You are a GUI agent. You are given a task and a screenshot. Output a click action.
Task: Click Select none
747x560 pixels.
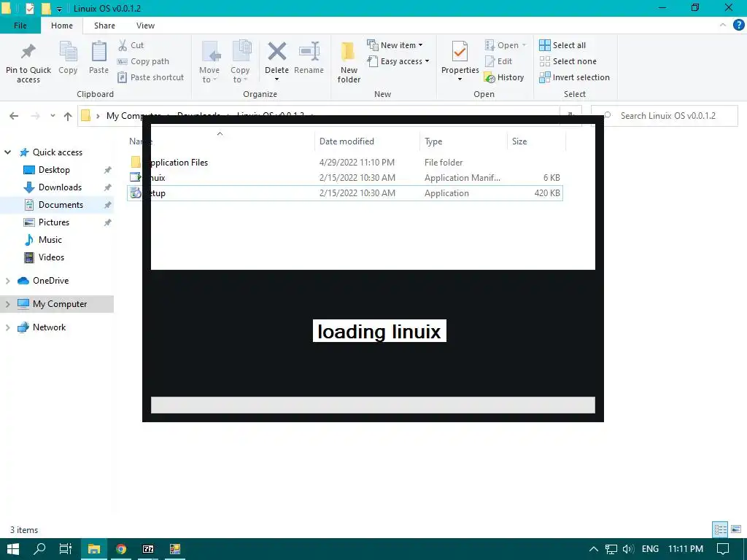[568, 61]
